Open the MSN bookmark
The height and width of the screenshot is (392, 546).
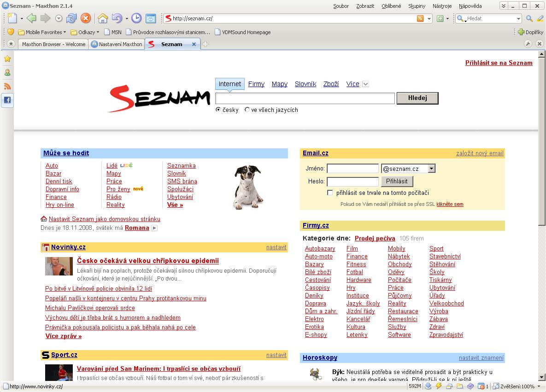click(x=113, y=32)
